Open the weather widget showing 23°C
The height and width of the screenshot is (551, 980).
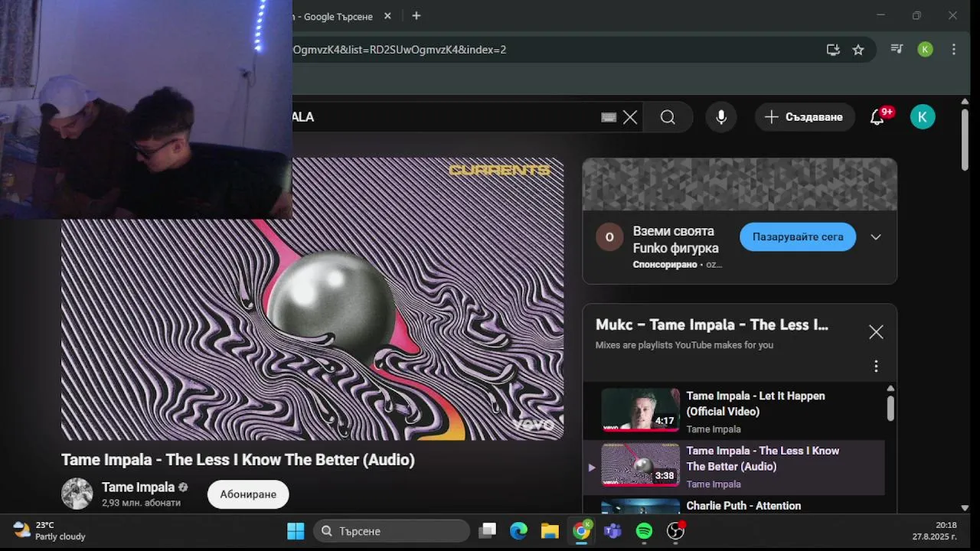(x=50, y=531)
